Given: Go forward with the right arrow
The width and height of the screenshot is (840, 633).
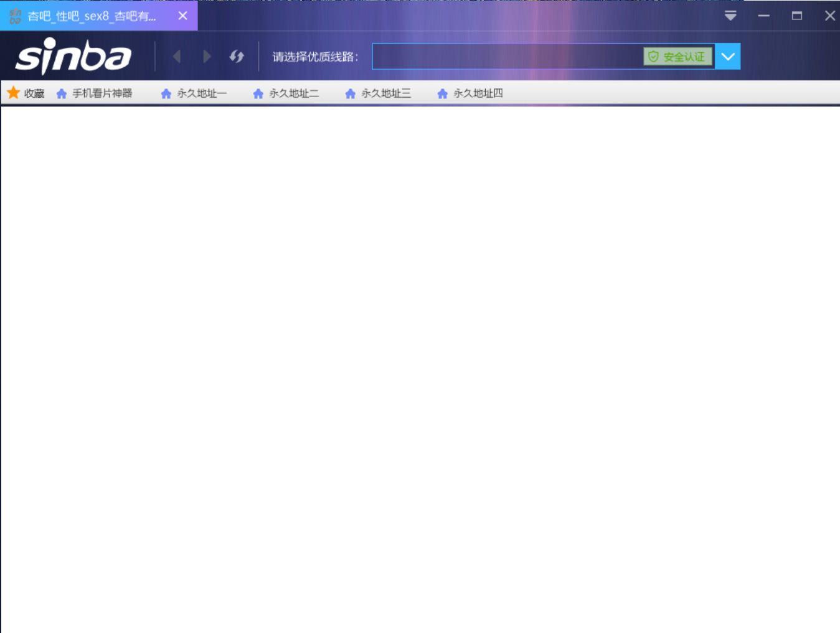Looking at the screenshot, I should point(207,57).
